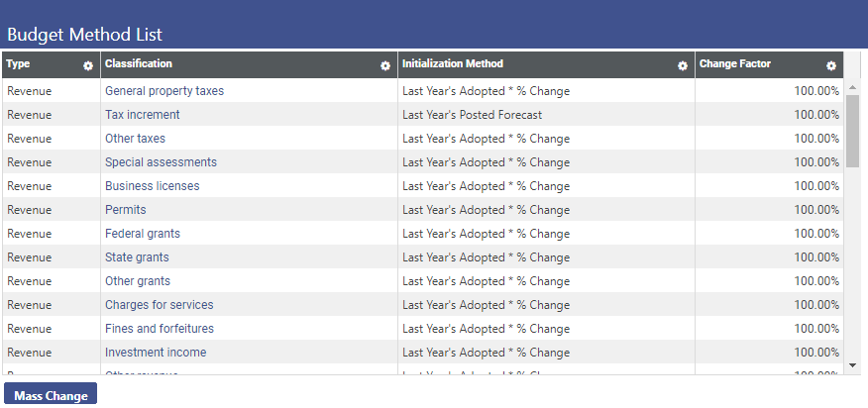Viewport: 868px width, 408px height.
Task: Open Initialization Method column gear icon
Action: point(683,65)
